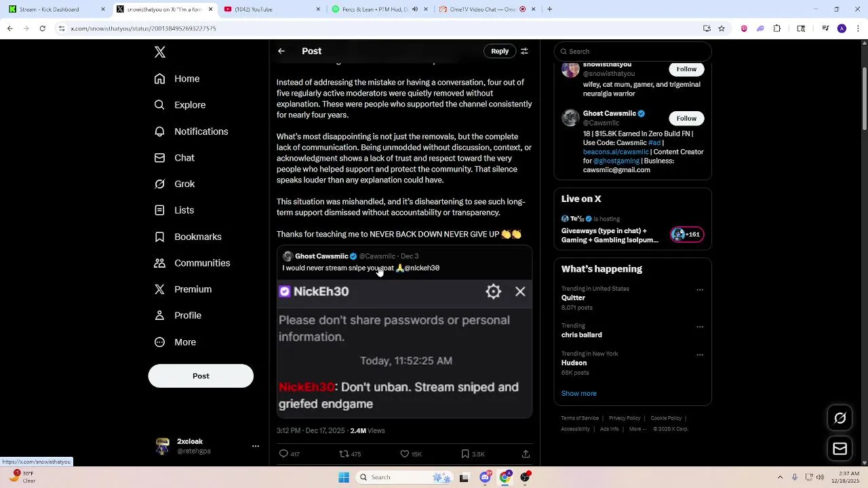Open the chris ballard trending topic
Image resolution: width=868 pixels, height=488 pixels.
coord(581,335)
